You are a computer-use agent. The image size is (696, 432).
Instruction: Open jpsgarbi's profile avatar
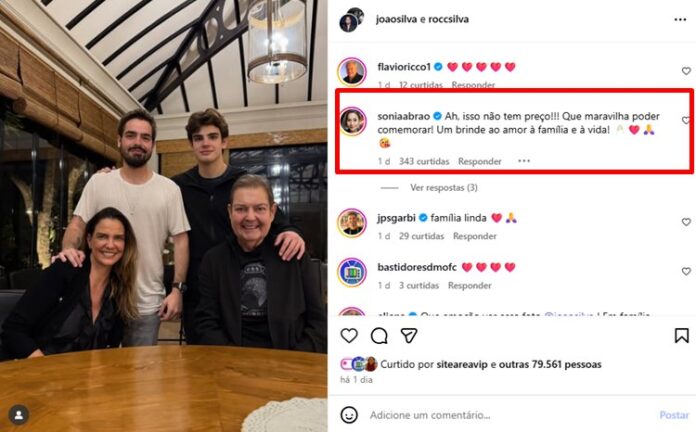point(351,222)
